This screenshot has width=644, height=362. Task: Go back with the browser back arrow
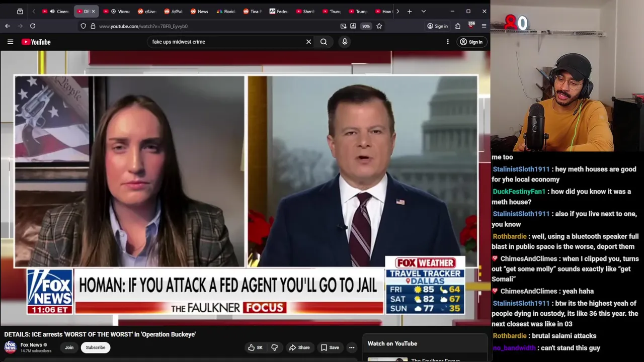[8, 26]
